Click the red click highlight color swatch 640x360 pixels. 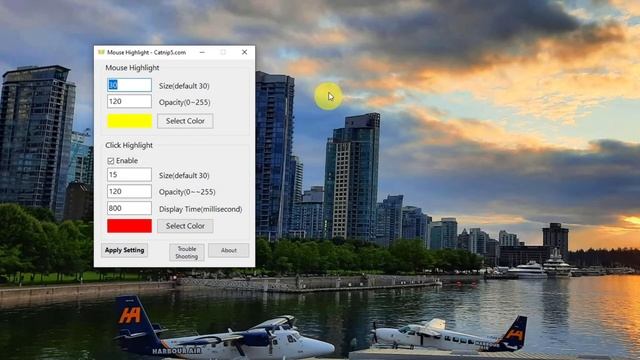pos(129,226)
